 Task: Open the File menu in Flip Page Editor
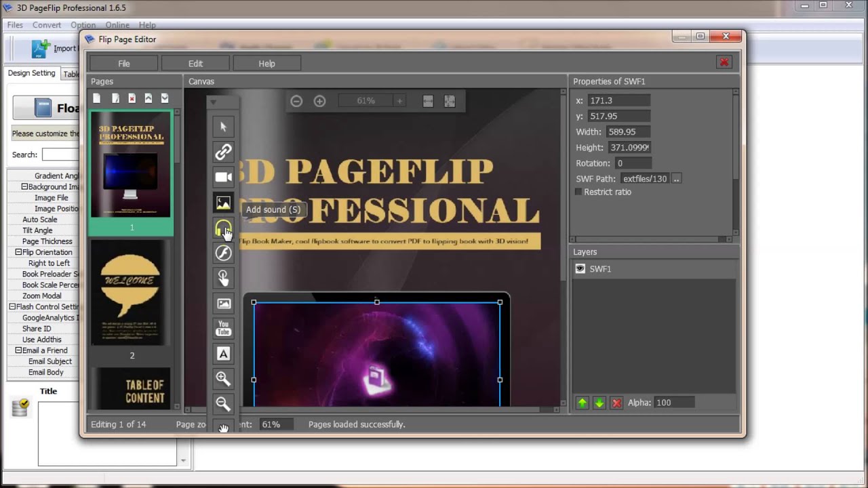click(124, 64)
